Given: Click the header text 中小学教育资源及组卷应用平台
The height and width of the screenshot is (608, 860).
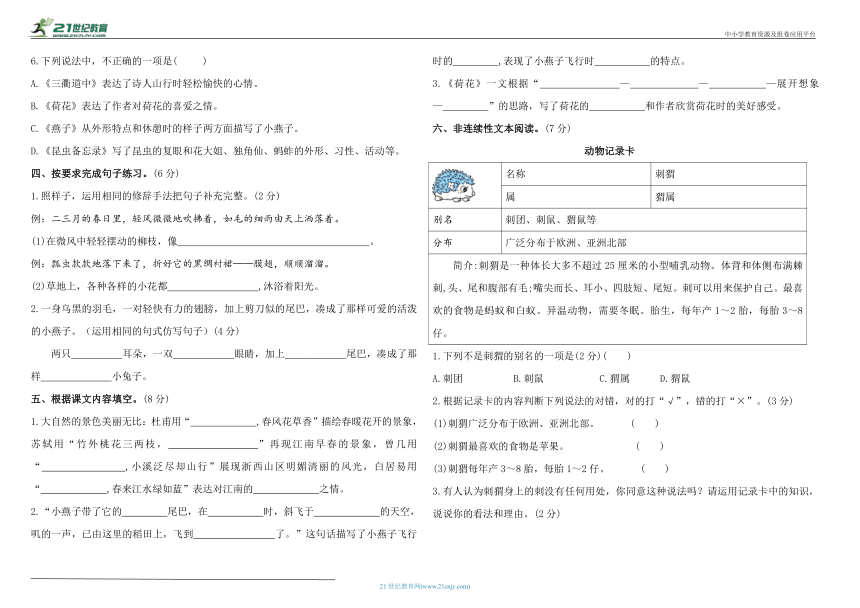Looking at the screenshot, I should 770,34.
